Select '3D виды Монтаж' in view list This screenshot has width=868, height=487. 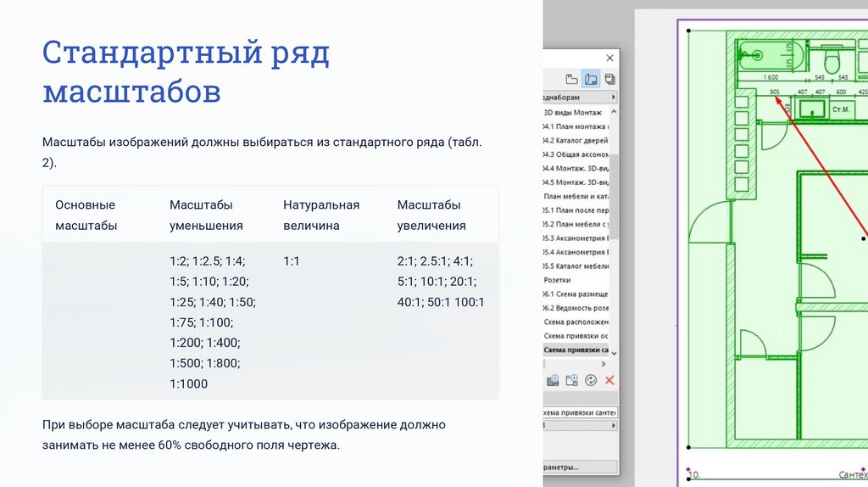click(x=572, y=113)
